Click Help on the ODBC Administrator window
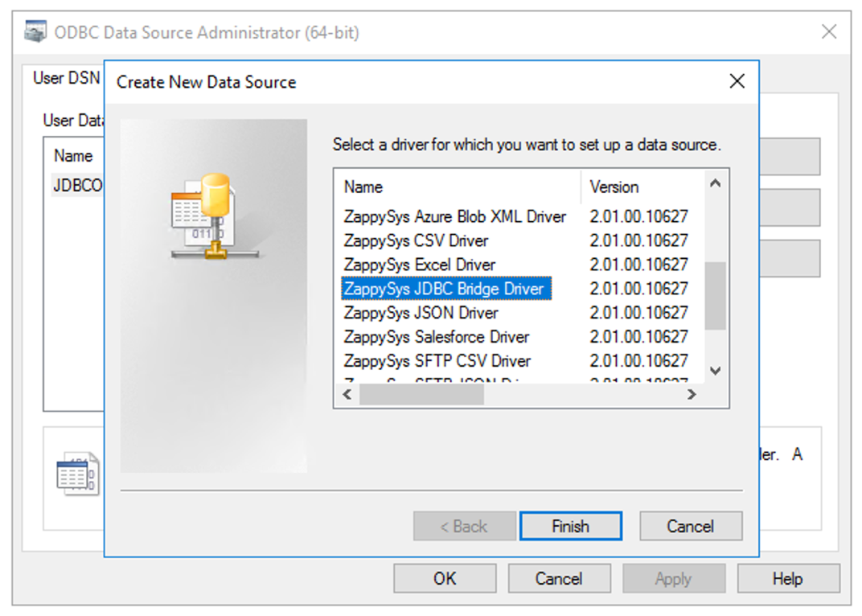Screen dimensions: 862x616 787,578
